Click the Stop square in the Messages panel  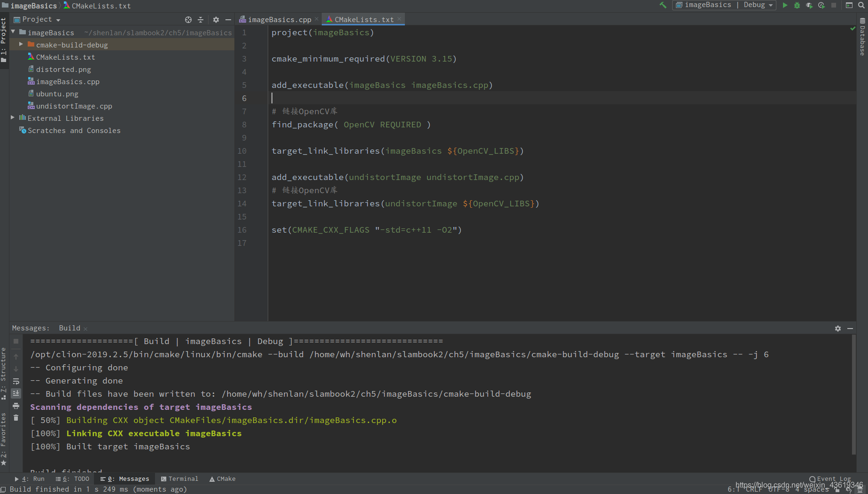click(16, 341)
